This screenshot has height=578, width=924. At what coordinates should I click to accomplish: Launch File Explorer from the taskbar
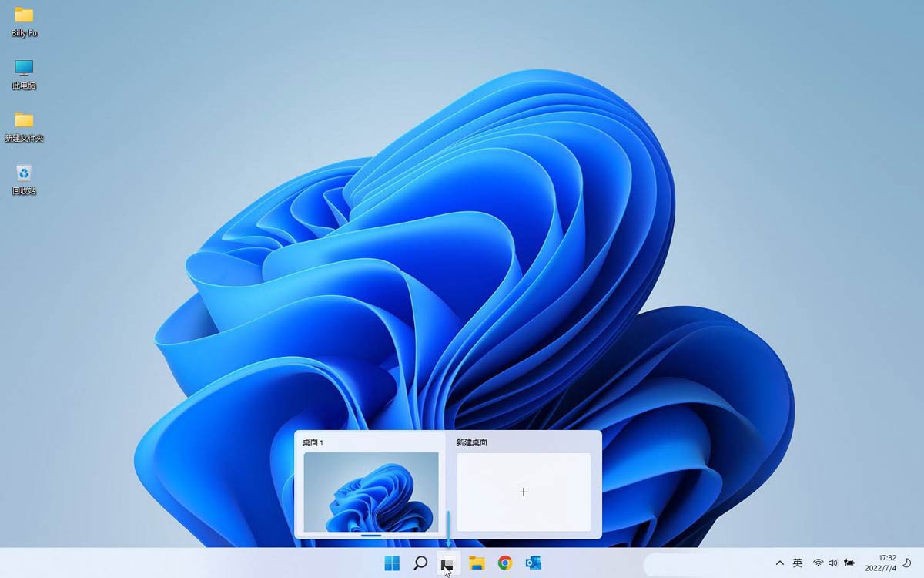coord(477,563)
